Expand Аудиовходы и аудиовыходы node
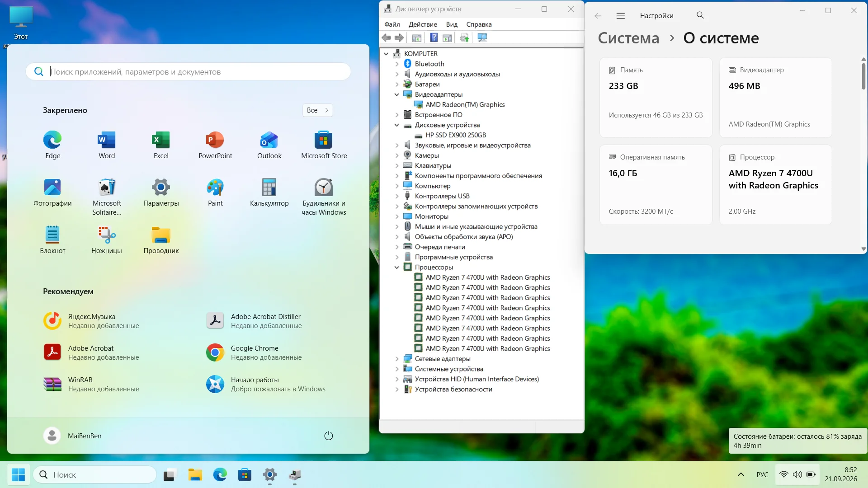 point(397,74)
